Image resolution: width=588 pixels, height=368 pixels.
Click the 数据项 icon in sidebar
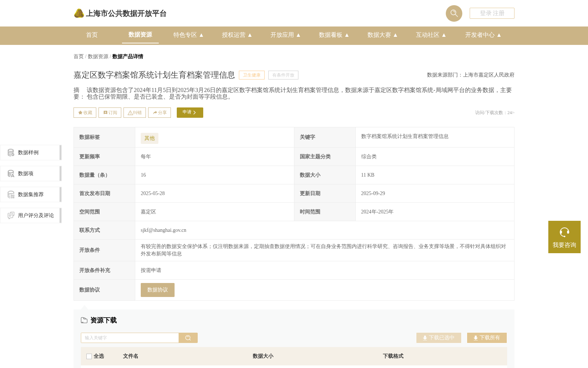click(11, 173)
